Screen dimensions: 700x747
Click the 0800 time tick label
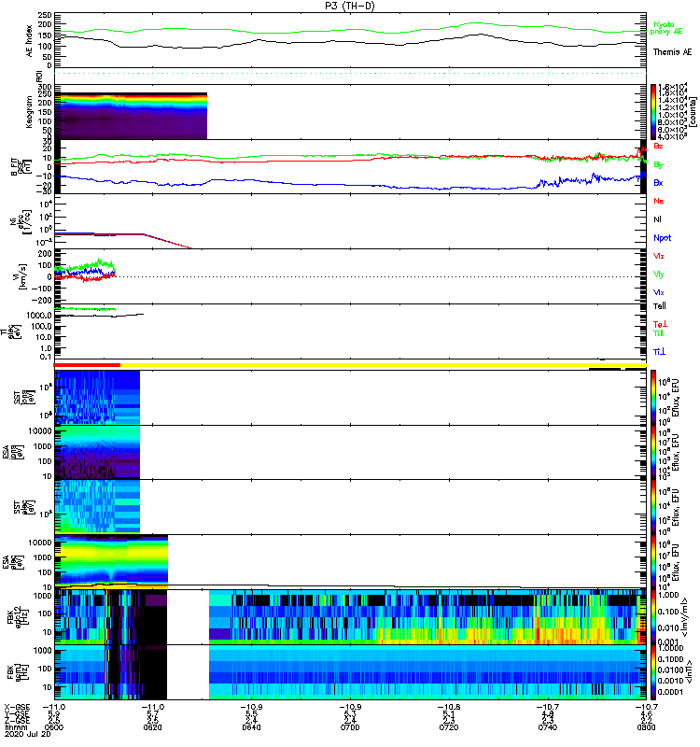pyautogui.click(x=646, y=727)
